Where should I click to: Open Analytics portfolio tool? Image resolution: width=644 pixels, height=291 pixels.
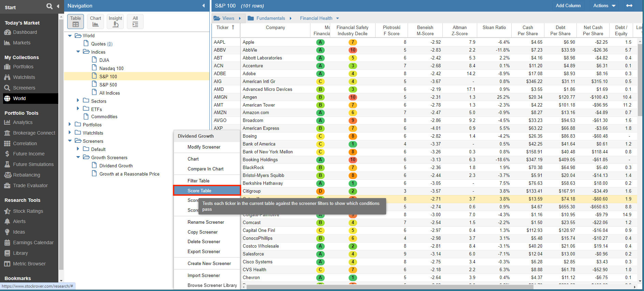[x=23, y=122]
